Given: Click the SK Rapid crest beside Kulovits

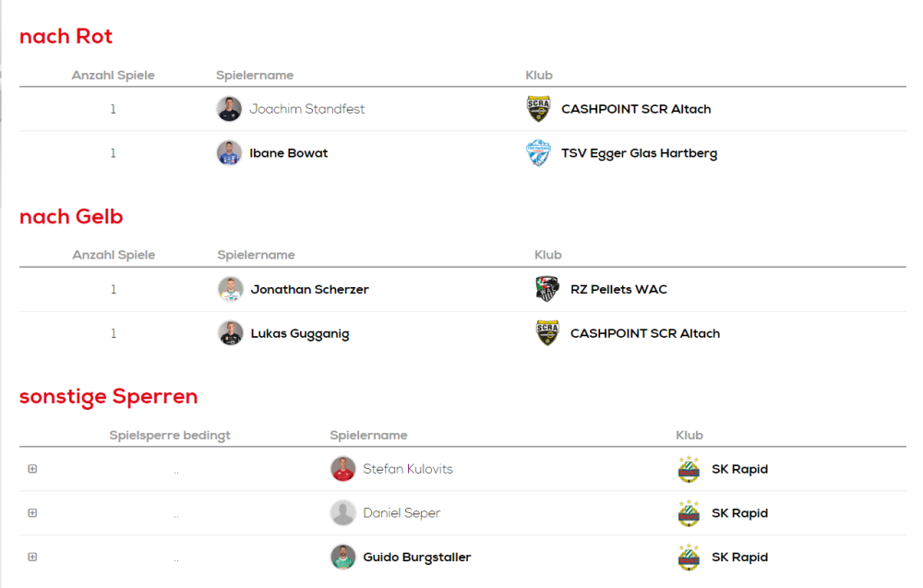Looking at the screenshot, I should coord(689,469).
